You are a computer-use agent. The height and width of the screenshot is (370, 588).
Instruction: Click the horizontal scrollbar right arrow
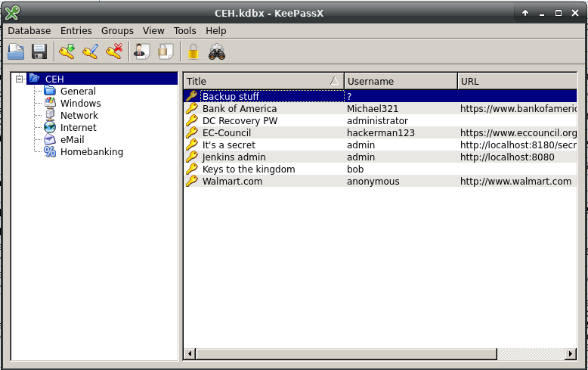570,353
